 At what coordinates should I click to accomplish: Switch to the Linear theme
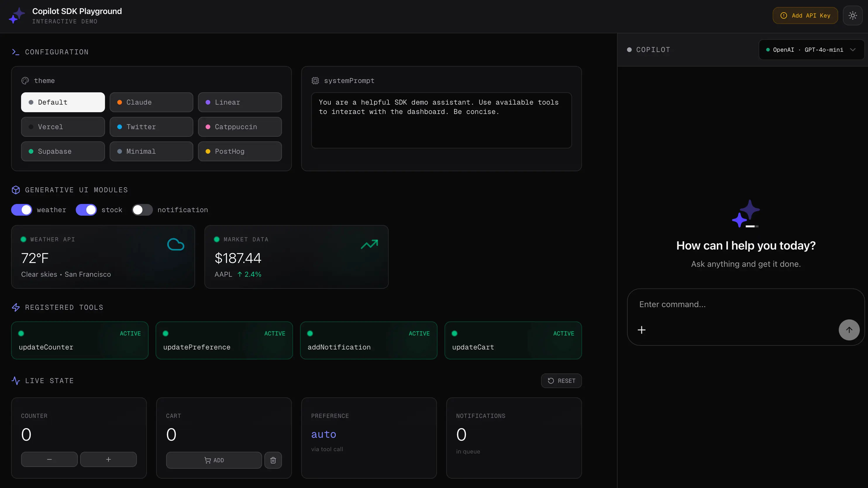coord(240,102)
